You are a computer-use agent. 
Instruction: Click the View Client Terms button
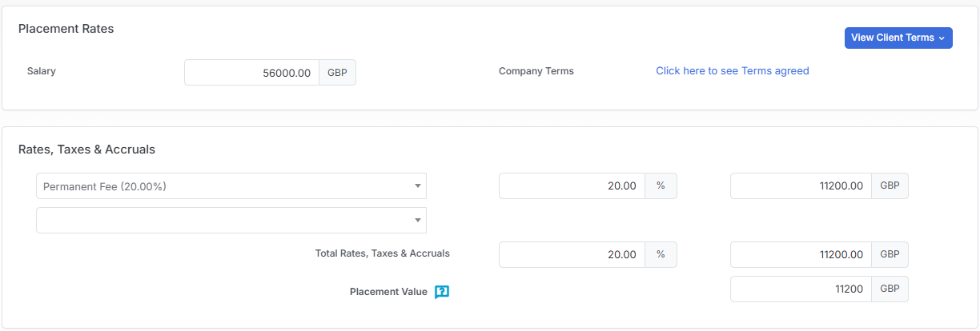click(x=898, y=38)
